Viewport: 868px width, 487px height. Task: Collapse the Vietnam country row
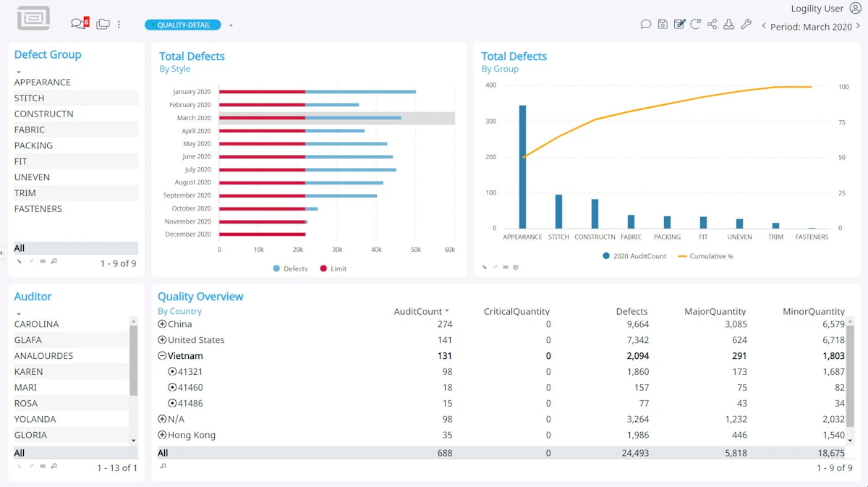162,356
